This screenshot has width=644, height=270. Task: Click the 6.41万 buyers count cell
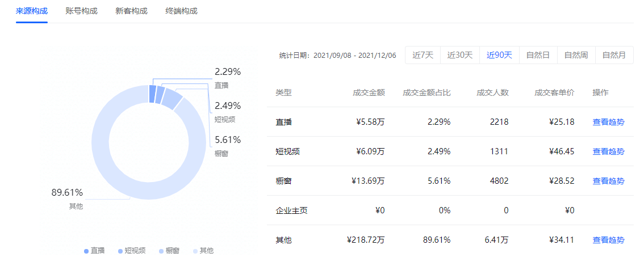coord(497,240)
